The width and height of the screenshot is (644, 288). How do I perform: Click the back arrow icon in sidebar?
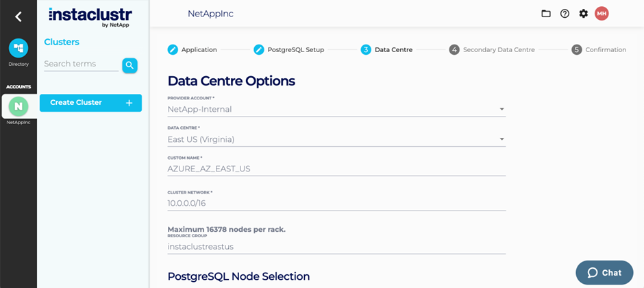[x=18, y=16]
